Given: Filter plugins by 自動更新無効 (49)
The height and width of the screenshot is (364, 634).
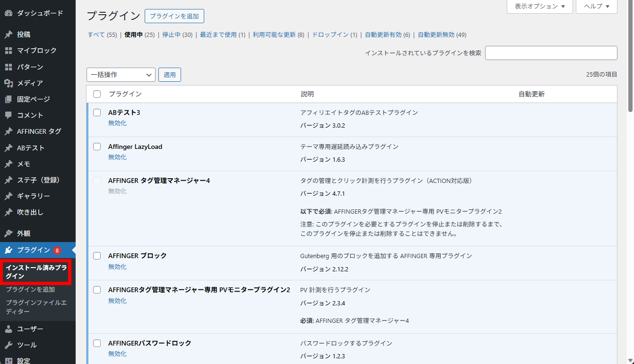Looking at the screenshot, I should [442, 35].
